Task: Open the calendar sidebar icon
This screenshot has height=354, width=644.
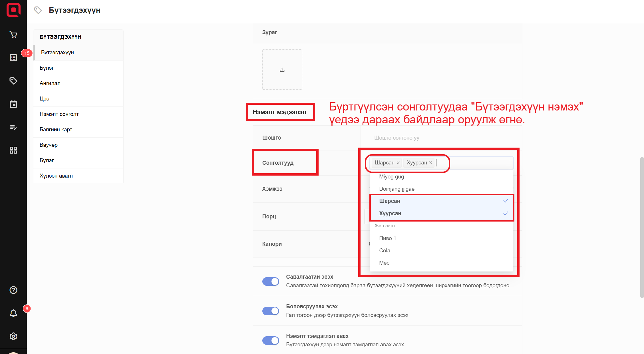Action: pyautogui.click(x=13, y=104)
